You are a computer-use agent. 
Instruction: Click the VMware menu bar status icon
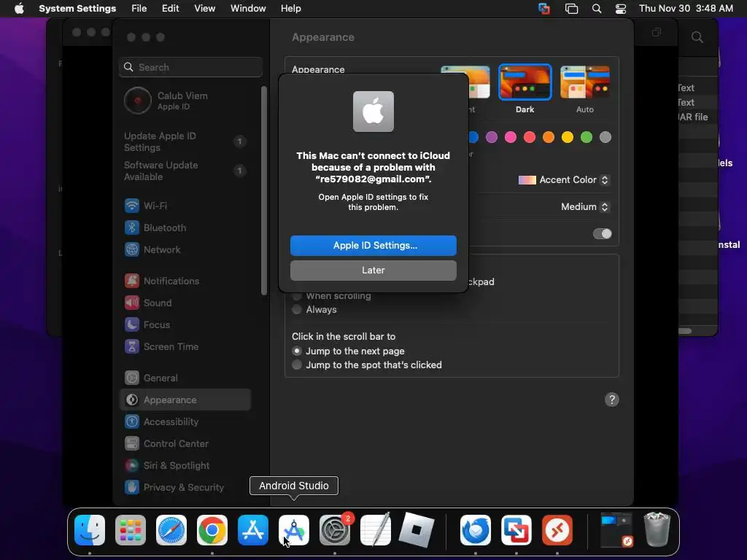544,9
